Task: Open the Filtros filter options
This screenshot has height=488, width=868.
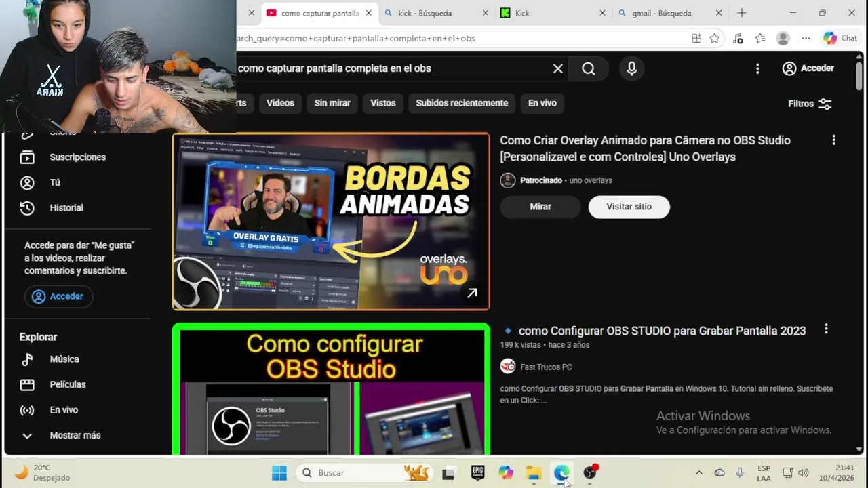Action: (x=810, y=104)
